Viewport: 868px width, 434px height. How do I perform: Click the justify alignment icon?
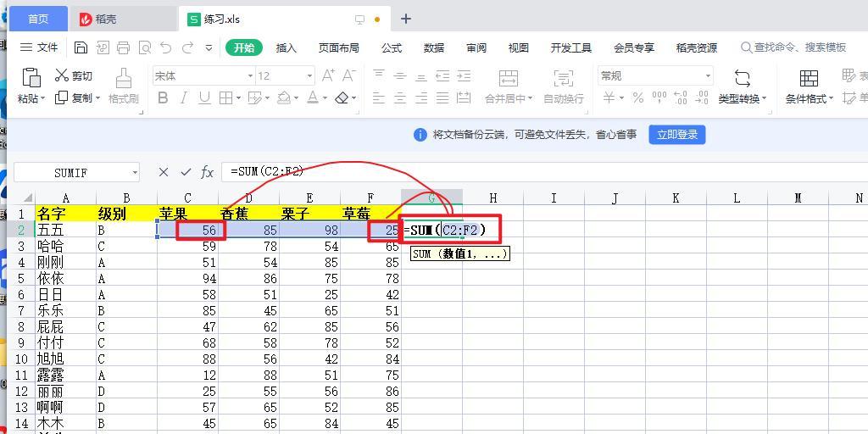tap(442, 98)
